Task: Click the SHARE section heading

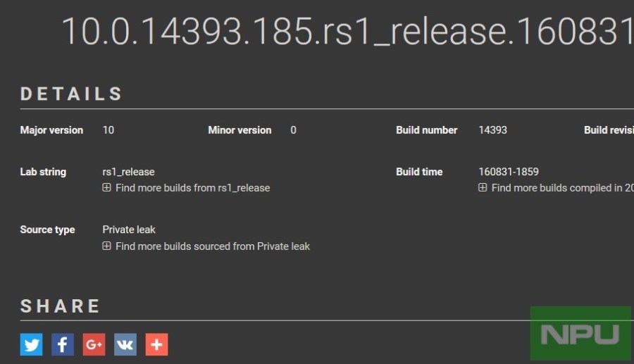Action: [x=61, y=306]
